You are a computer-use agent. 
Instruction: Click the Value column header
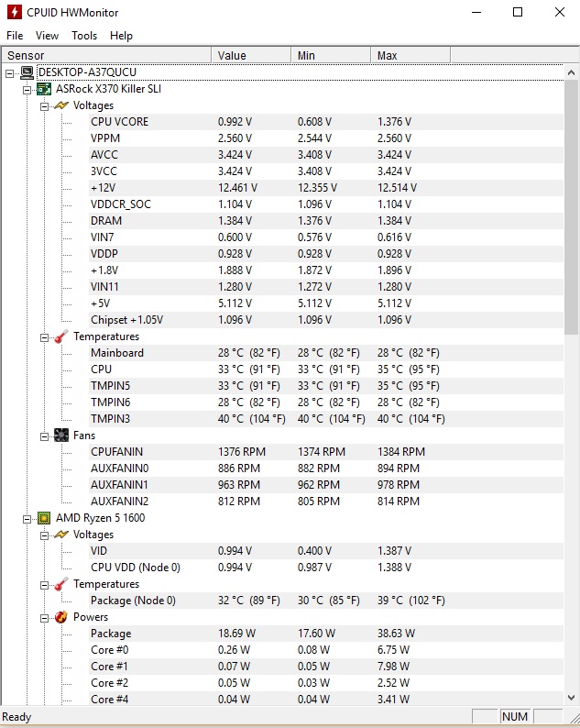click(251, 56)
